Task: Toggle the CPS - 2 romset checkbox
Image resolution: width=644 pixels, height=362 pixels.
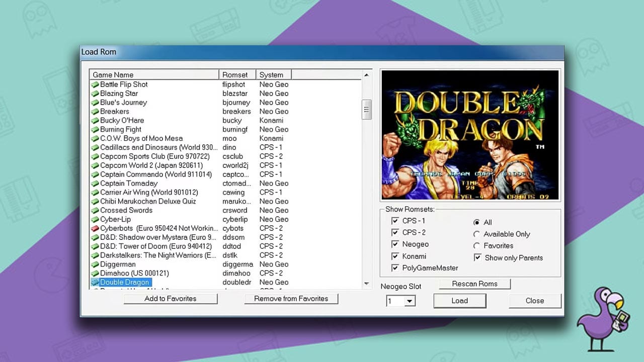Action: 395,232
